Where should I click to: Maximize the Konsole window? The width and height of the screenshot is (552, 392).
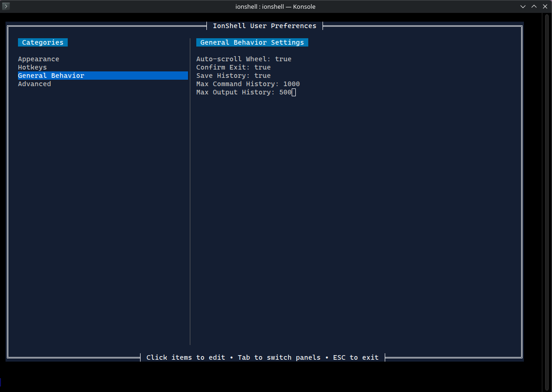(534, 6)
